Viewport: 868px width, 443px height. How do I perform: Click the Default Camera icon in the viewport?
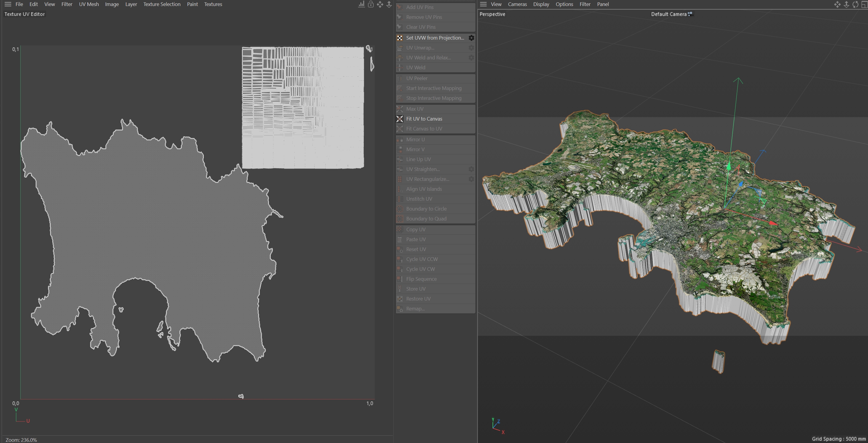pos(690,14)
